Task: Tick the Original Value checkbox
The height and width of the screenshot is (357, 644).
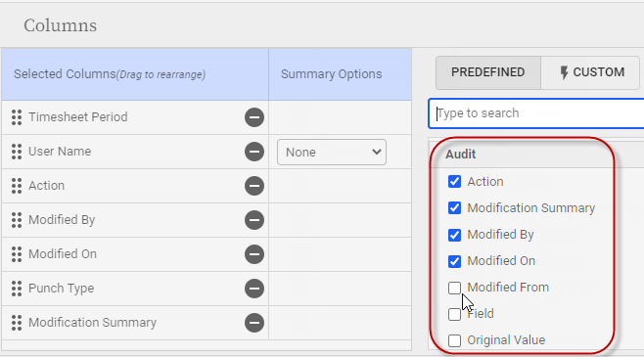Action: pyautogui.click(x=454, y=340)
